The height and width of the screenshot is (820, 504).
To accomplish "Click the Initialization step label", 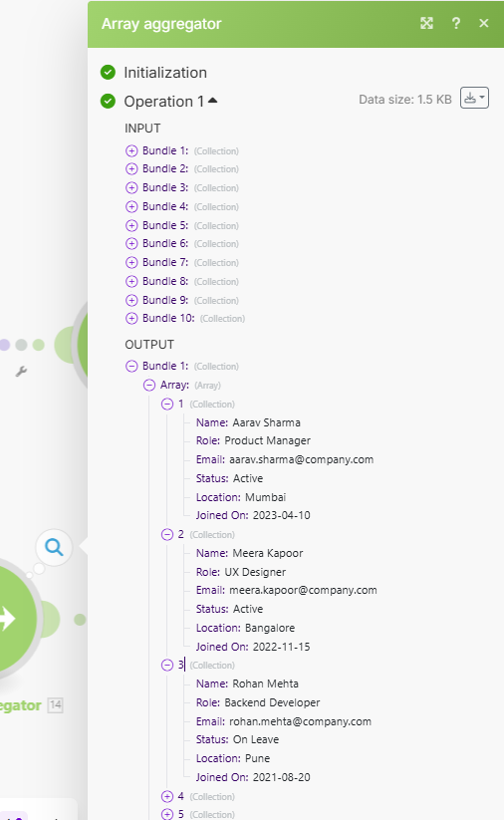I will click(x=165, y=73).
